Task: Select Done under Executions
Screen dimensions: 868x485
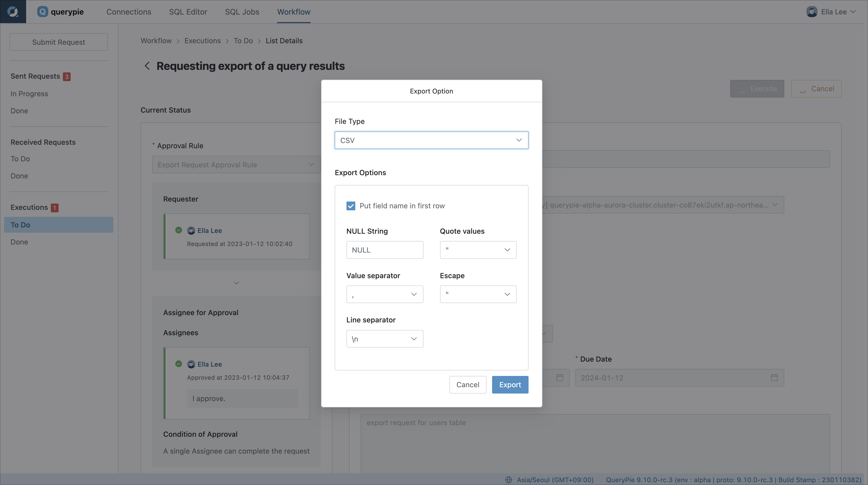Action: pos(19,242)
